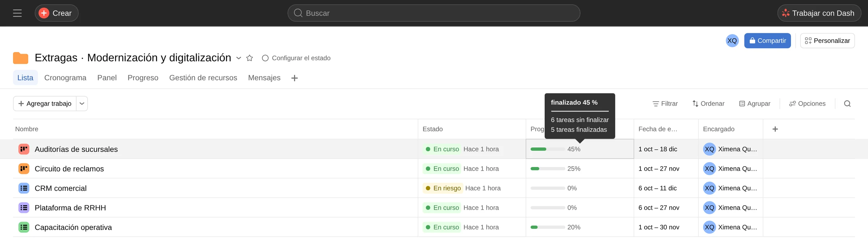Click the red plus Crear button

coord(56,13)
